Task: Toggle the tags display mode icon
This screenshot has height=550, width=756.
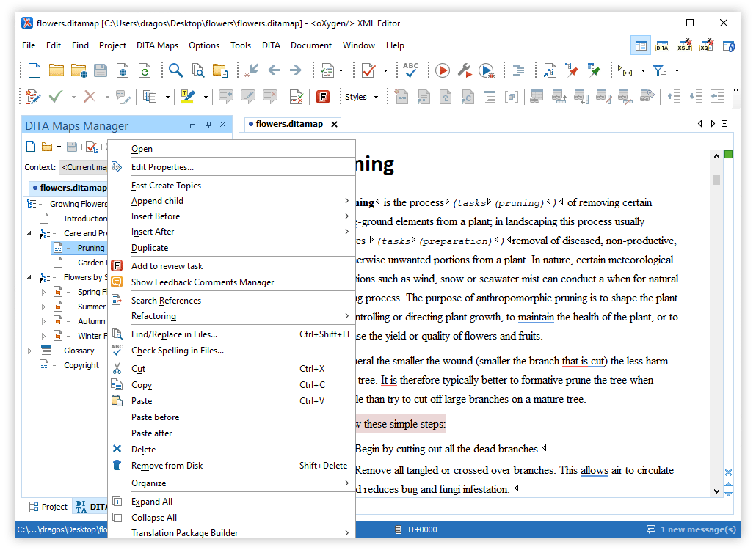Action: pos(625,71)
